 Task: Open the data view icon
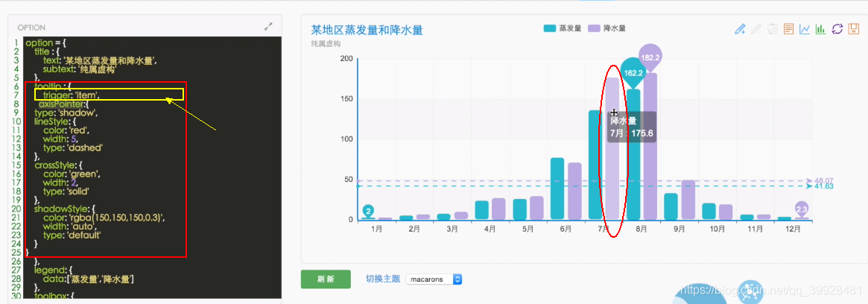pyautogui.click(x=789, y=29)
